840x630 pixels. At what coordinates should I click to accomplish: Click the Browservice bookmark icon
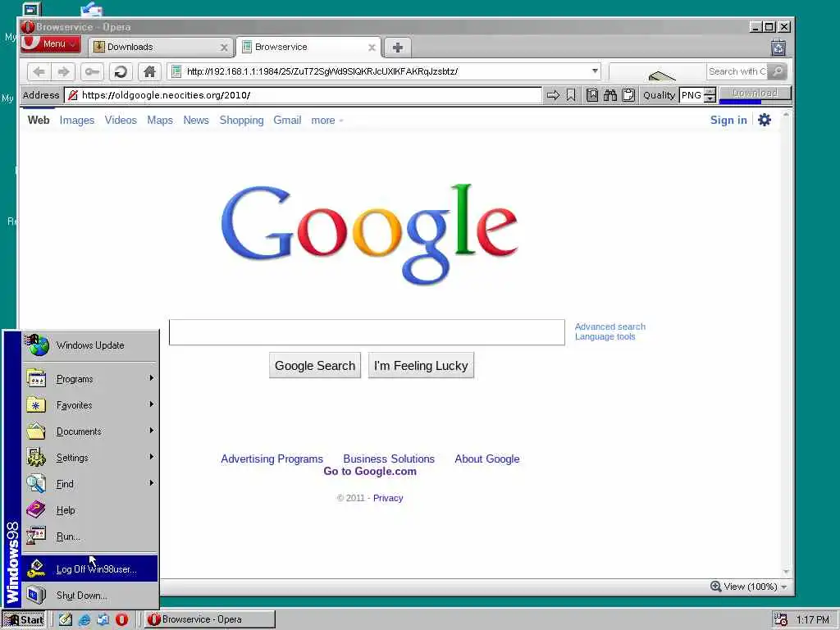(x=571, y=95)
